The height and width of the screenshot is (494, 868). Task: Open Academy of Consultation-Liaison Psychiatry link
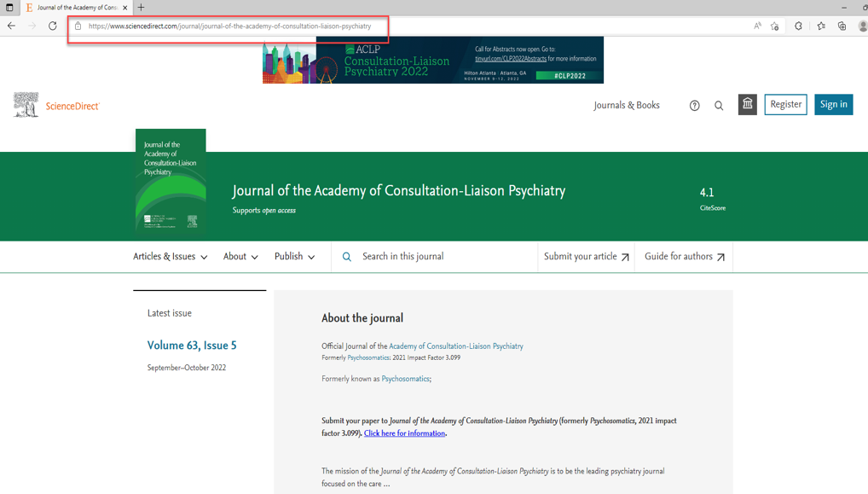pyautogui.click(x=456, y=346)
